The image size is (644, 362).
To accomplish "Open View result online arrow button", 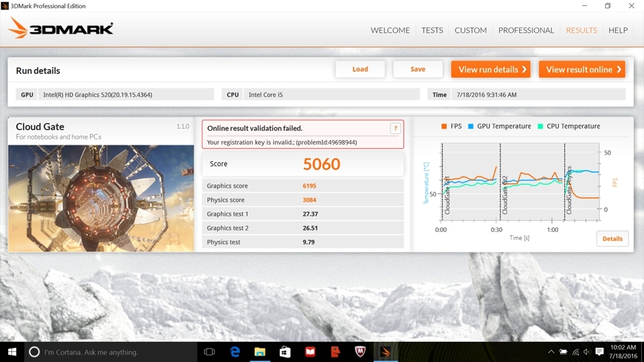I will [x=582, y=69].
